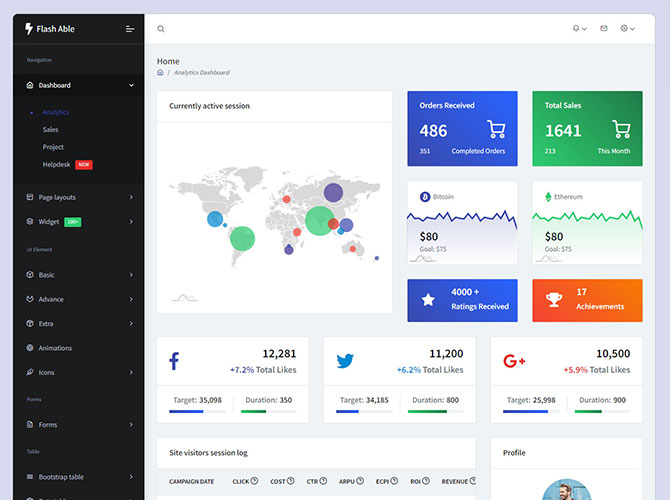Screen dimensions: 670x500
Task: Click the Facebook logo icon
Action: coord(174,361)
